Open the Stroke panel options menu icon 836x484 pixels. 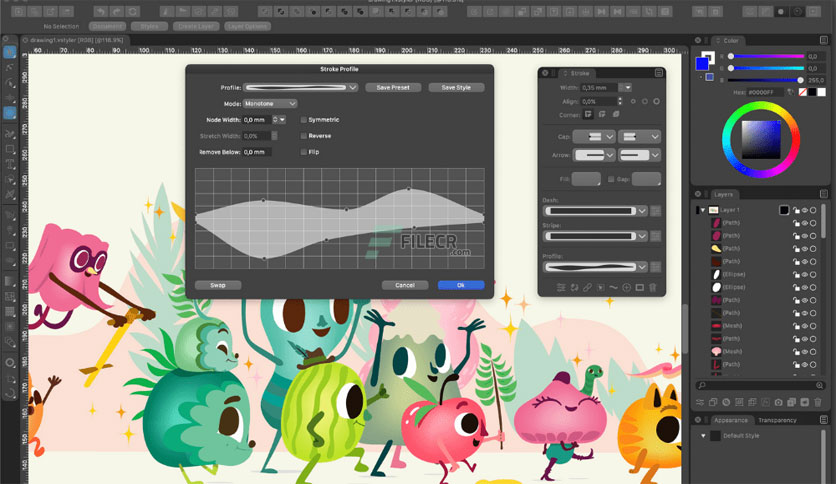coord(659,73)
